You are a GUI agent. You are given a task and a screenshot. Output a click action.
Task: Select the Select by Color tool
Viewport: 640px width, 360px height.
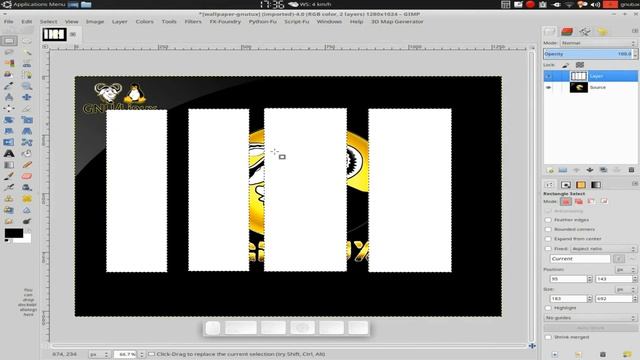tap(9, 63)
